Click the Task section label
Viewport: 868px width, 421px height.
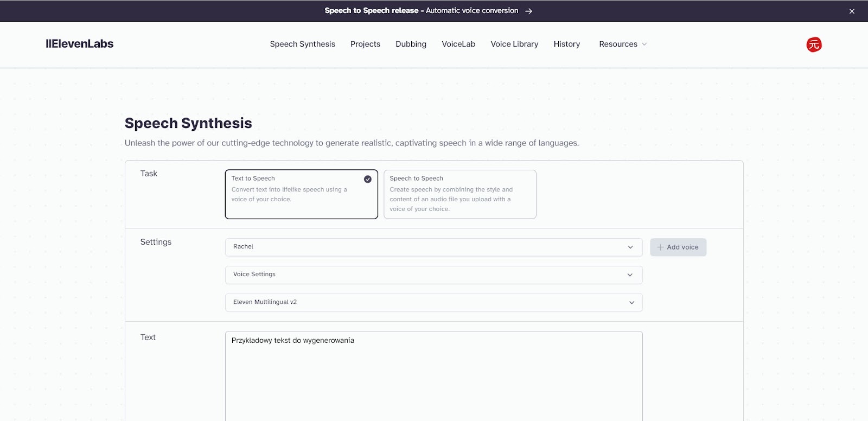pyautogui.click(x=149, y=174)
